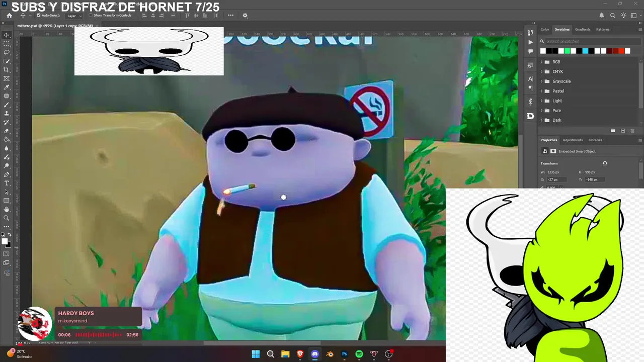Open the options bar gear settings
The width and height of the screenshot is (644, 362).
[245, 16]
